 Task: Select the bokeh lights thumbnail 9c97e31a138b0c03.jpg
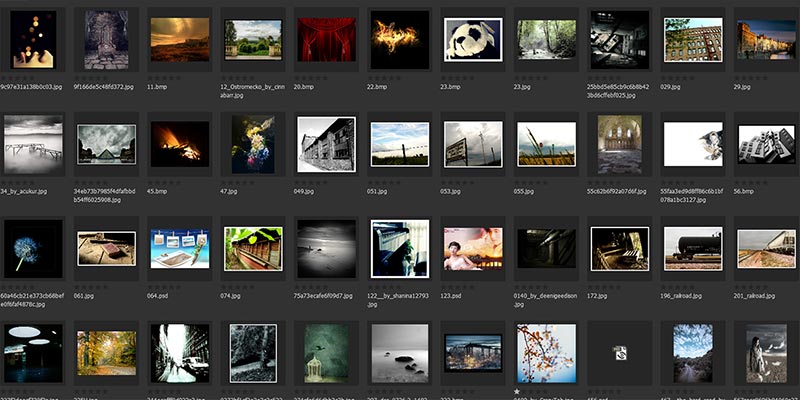[x=33, y=40]
